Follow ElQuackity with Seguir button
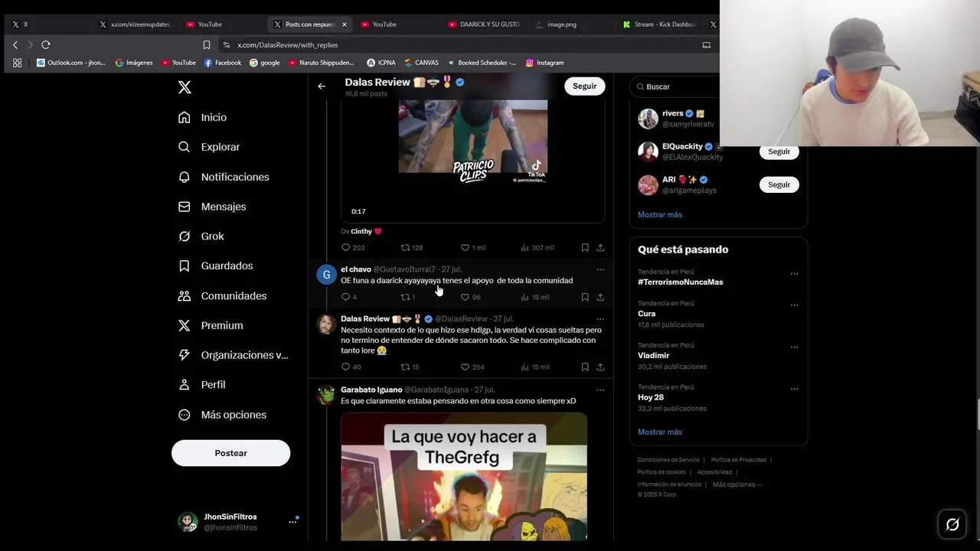The image size is (980, 551). coord(779,152)
